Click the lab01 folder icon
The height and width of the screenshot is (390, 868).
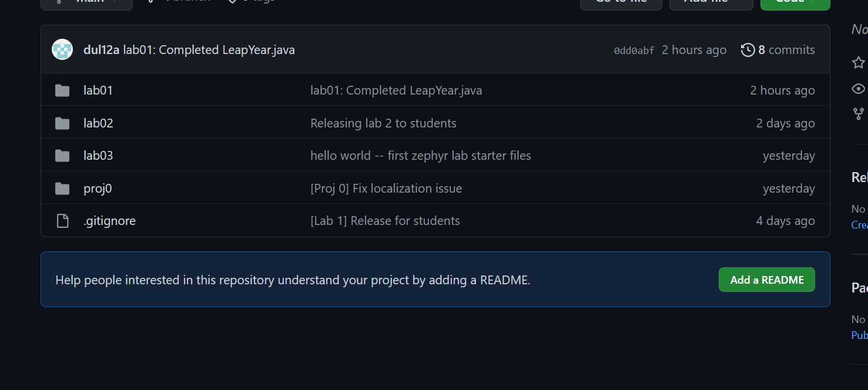[62, 90]
